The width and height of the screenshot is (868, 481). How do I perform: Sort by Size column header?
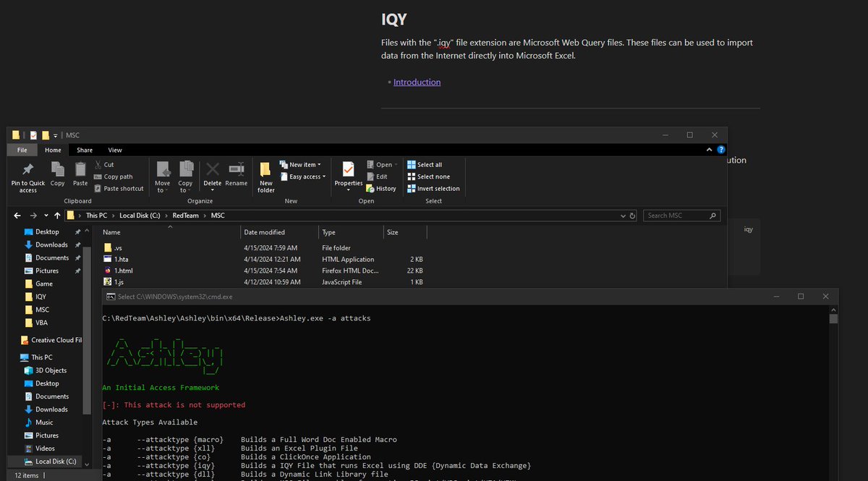pyautogui.click(x=405, y=232)
